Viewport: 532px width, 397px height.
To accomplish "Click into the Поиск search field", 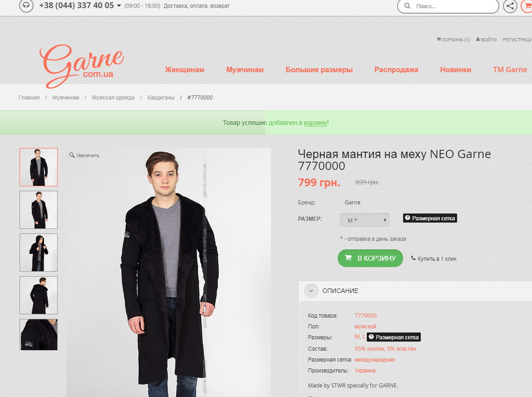I will coord(454,6).
